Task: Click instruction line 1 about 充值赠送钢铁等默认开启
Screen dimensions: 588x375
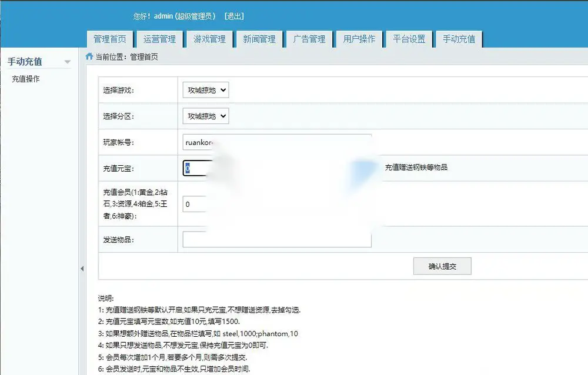Action: tap(199, 310)
